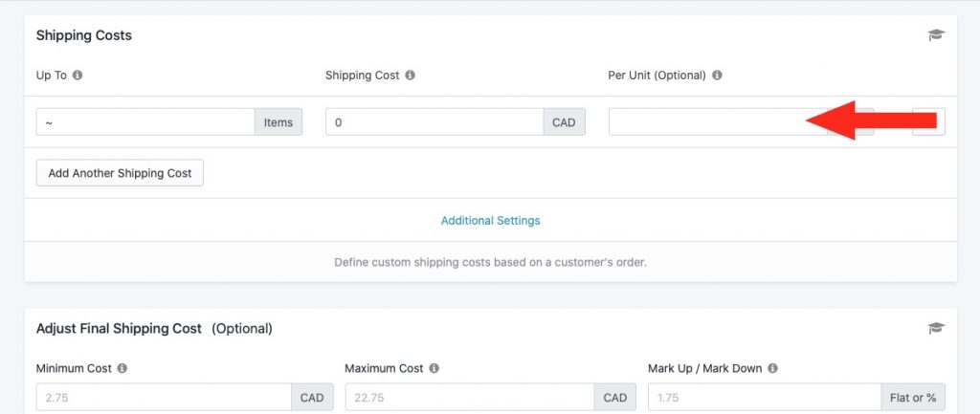The image size is (980, 414).
Task: Focus the Up To items input field
Action: pyautogui.click(x=145, y=121)
